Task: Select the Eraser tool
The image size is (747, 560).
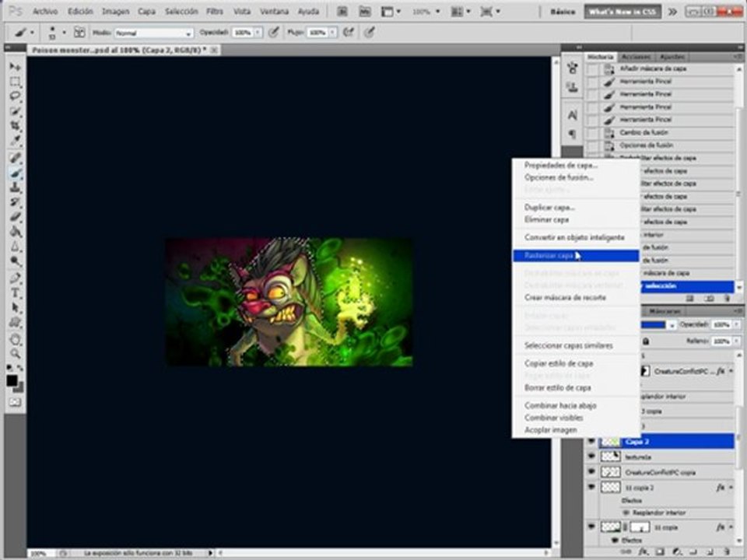Action: 16,217
